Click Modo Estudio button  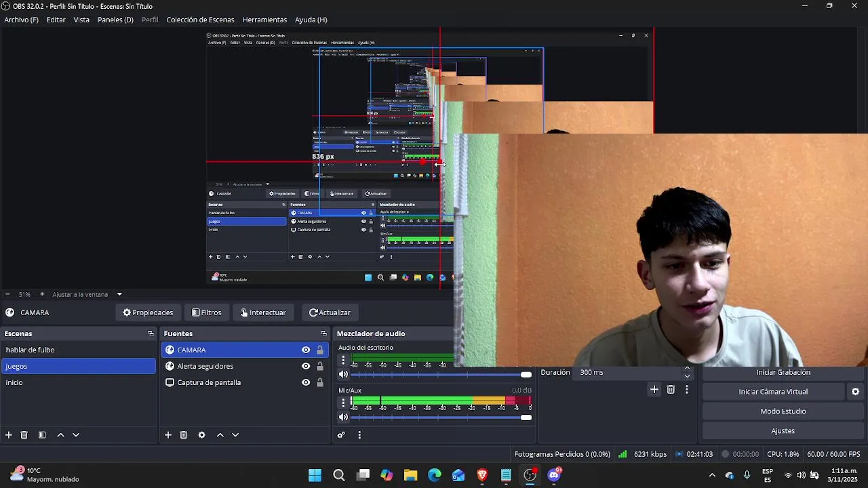pos(783,411)
